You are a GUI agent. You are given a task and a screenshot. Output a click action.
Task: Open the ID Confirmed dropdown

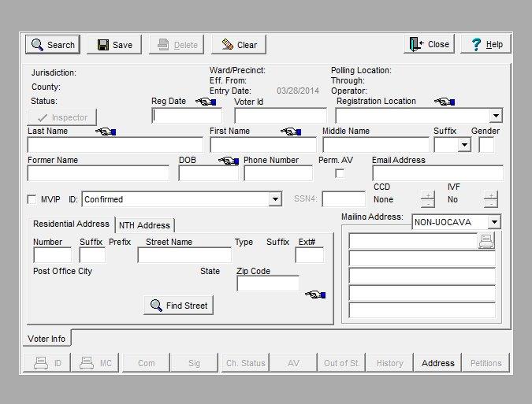275,199
